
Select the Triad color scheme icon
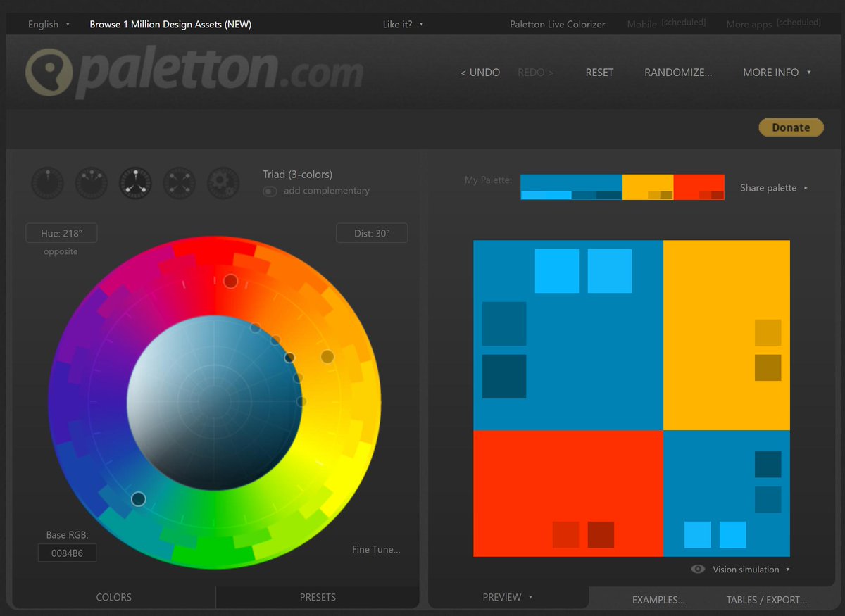pyautogui.click(x=136, y=183)
